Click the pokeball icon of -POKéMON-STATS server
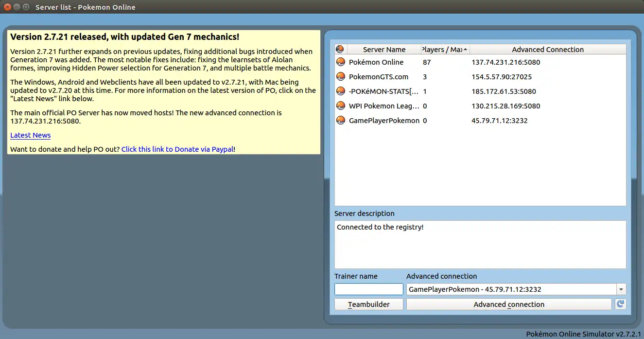The width and height of the screenshot is (644, 339). (341, 91)
